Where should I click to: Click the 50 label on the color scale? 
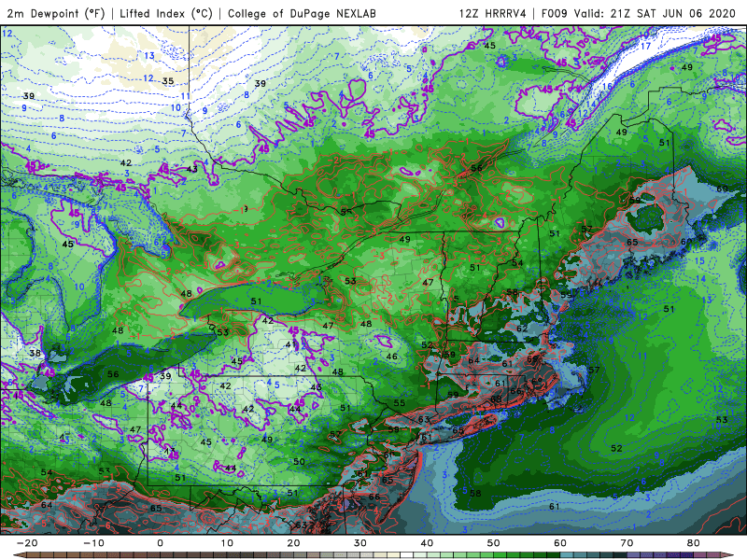494,543
